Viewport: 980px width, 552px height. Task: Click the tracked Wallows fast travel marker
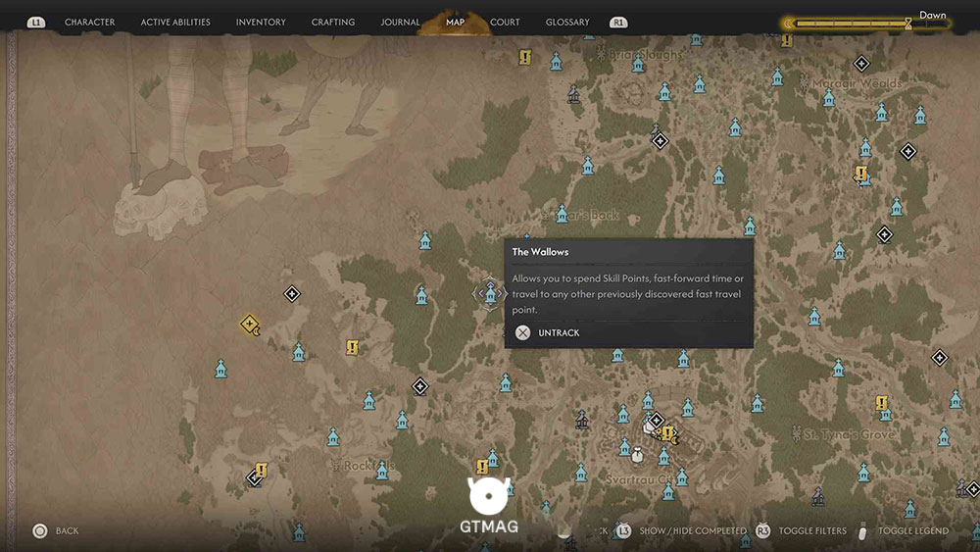(491, 293)
